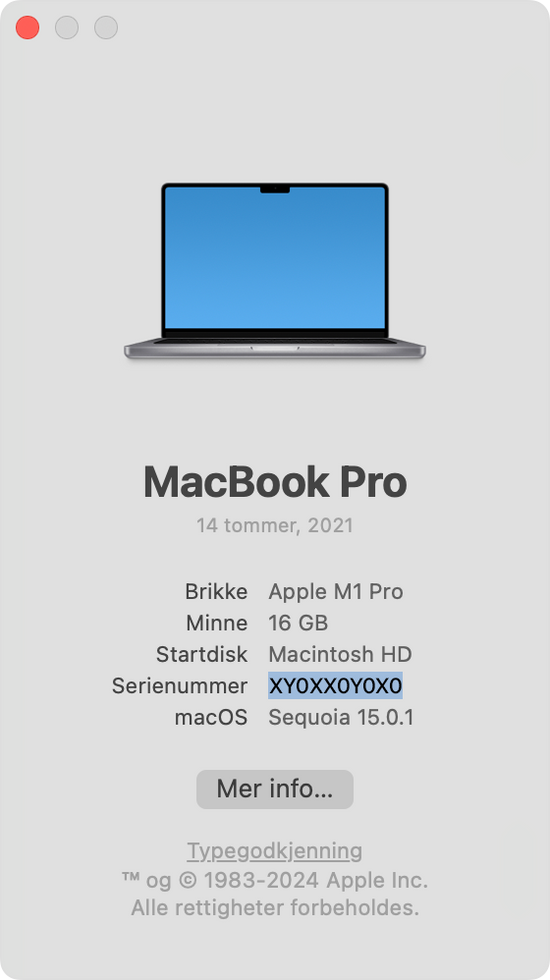Select the highlighted serial number XY0XX0Y0X0
The image size is (550, 980).
click(336, 686)
